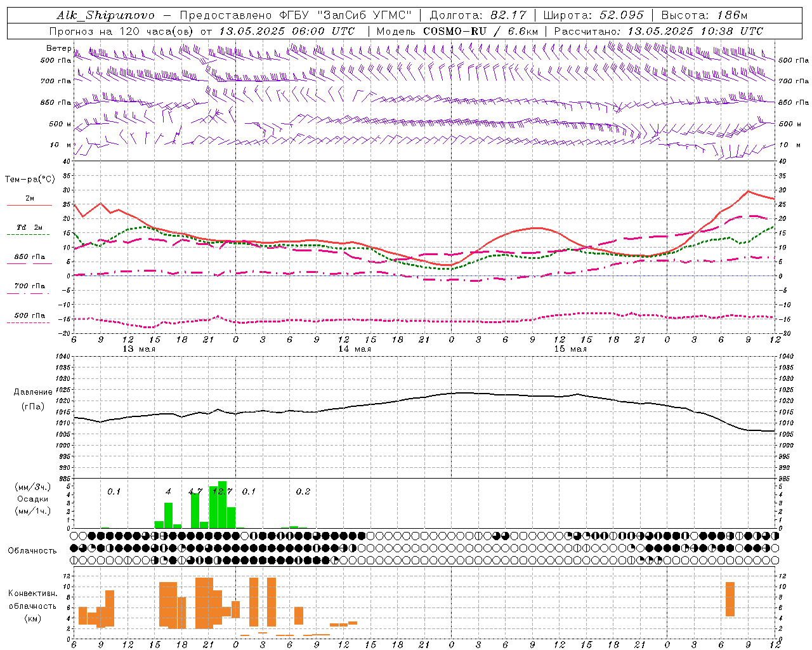Click the Давление pressure panel label
Screen dimensions: 812x650
click(33, 392)
